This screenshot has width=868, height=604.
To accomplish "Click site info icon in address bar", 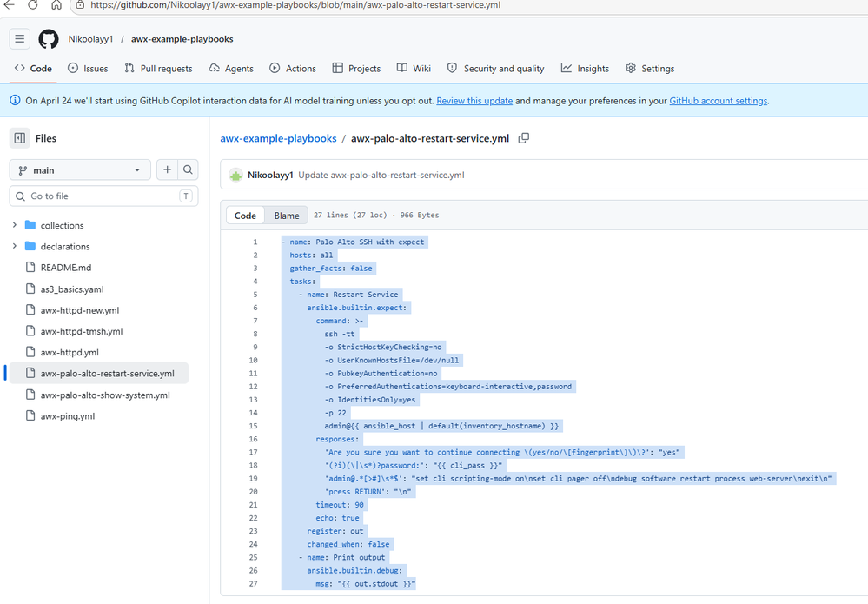I will point(80,5).
